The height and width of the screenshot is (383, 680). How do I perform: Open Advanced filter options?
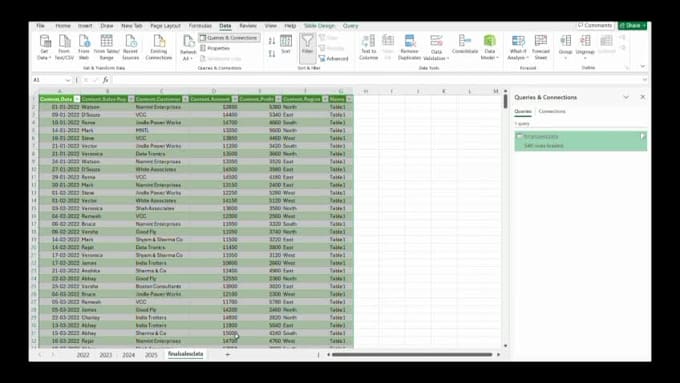pos(333,58)
